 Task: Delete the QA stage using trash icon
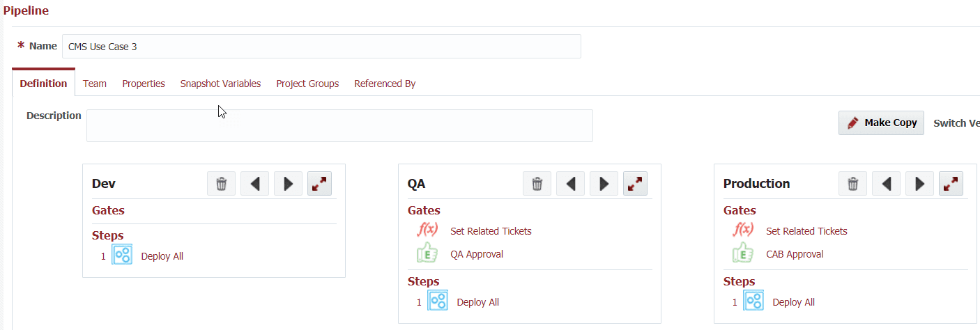(x=537, y=184)
